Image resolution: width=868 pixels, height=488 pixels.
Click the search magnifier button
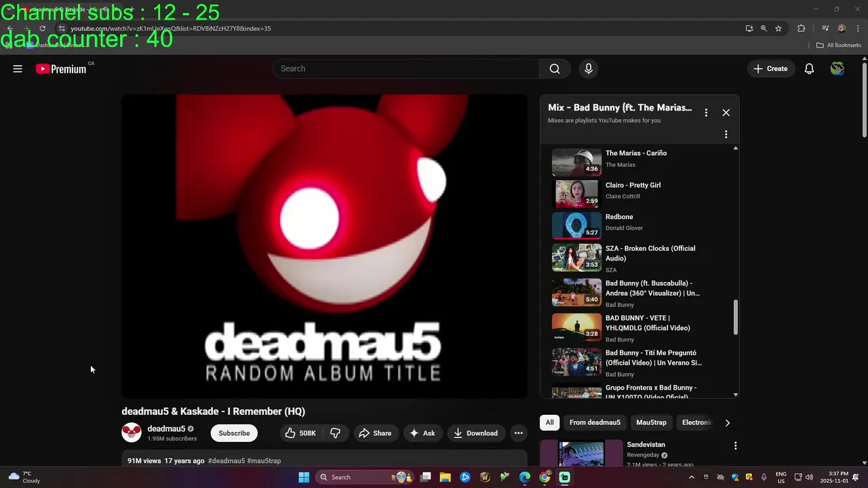pos(555,68)
